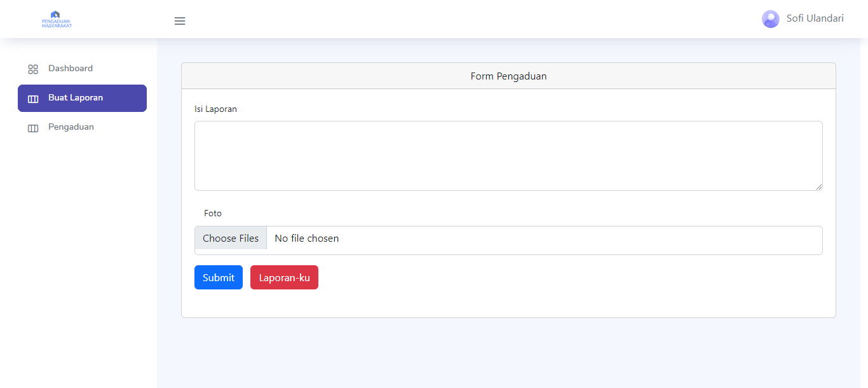Image resolution: width=868 pixels, height=388 pixels.
Task: Click the user avatar picture
Action: coord(770,19)
